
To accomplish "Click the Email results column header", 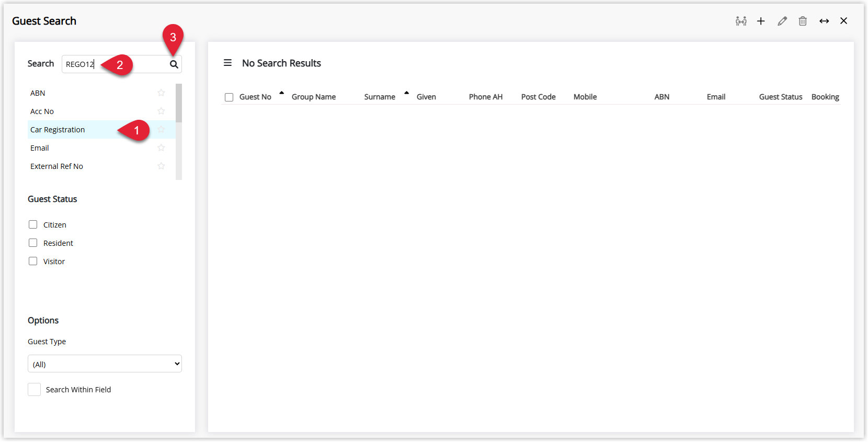I will (716, 97).
